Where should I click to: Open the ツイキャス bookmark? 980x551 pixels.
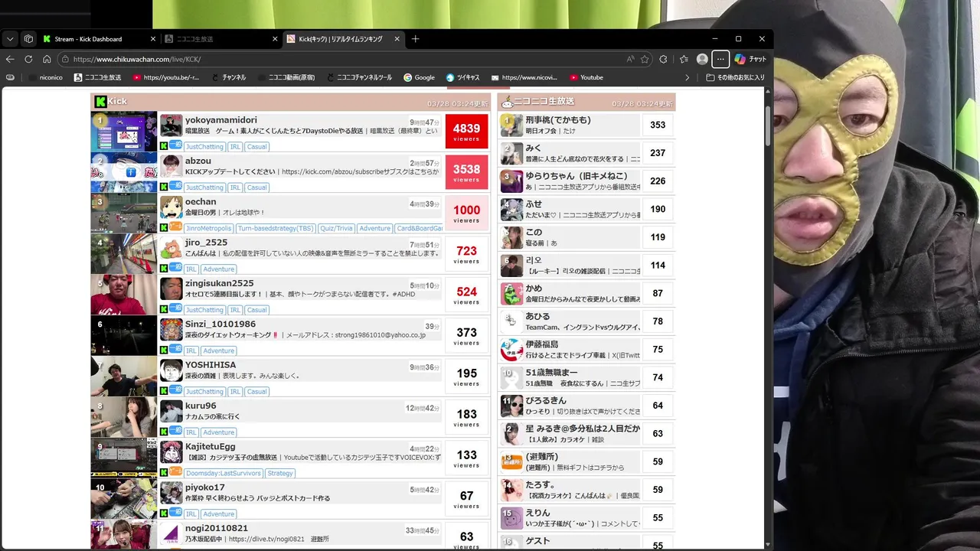(x=462, y=77)
